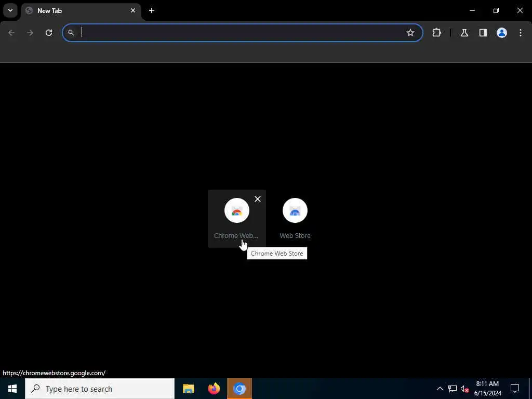
Task: Click the search magnifier in address bar
Action: click(x=71, y=33)
